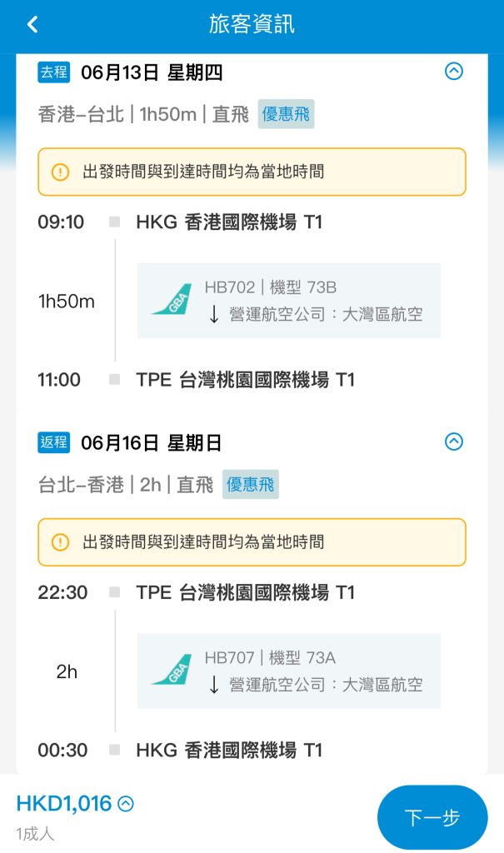Tap the 優惠飛 fare tag on return
Image resolution: width=504 pixels, height=853 pixels.
click(x=250, y=485)
